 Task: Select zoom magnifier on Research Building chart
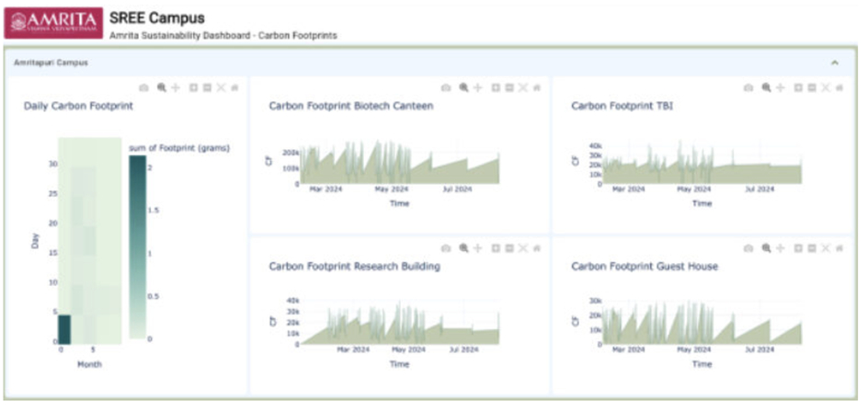[x=463, y=248]
